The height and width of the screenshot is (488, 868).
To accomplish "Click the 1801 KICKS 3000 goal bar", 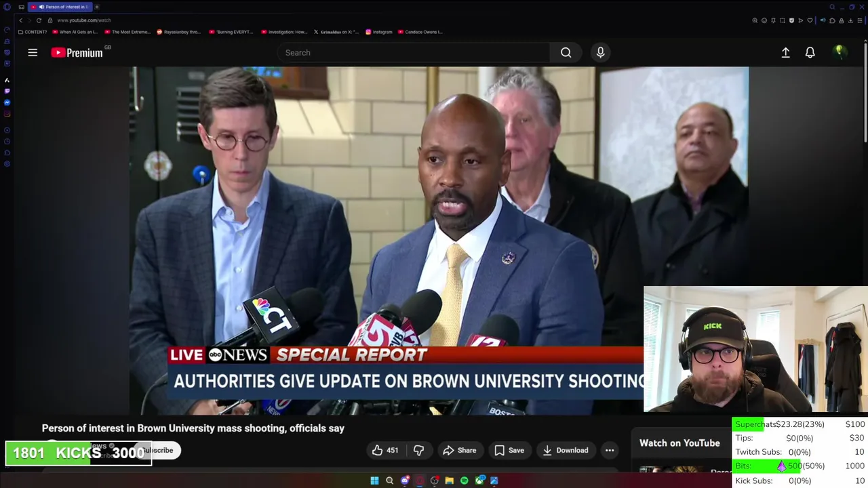I will [x=79, y=453].
